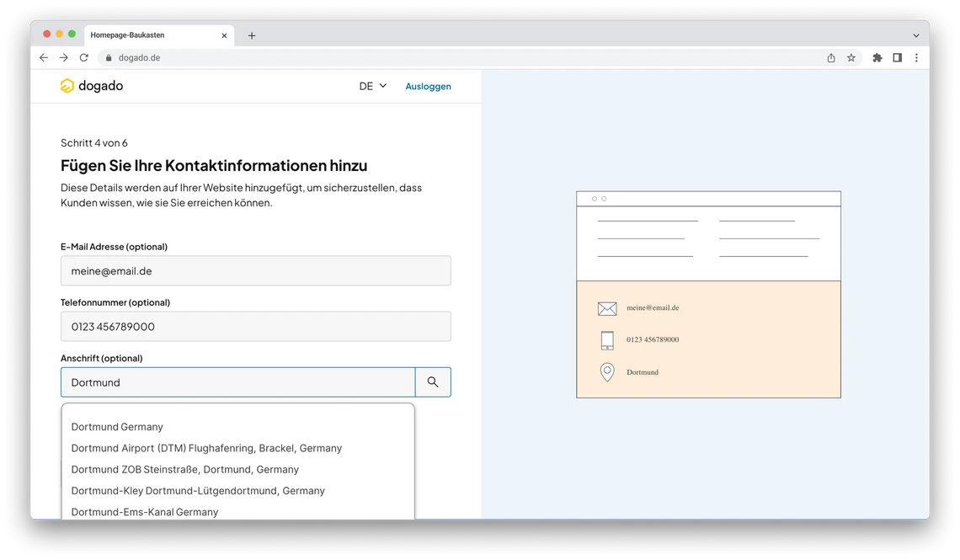
Task: Open the tab overview chevron at top right
Action: point(915,35)
